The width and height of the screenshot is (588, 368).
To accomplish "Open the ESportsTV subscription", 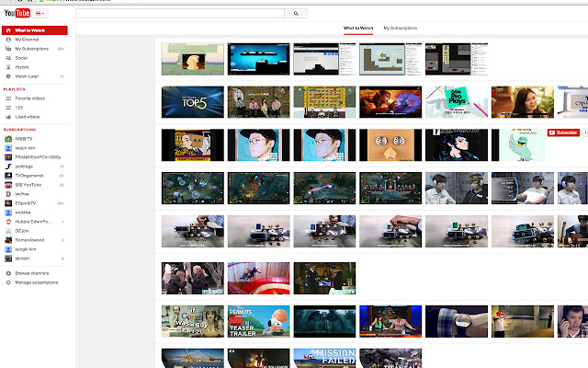I will (26, 203).
